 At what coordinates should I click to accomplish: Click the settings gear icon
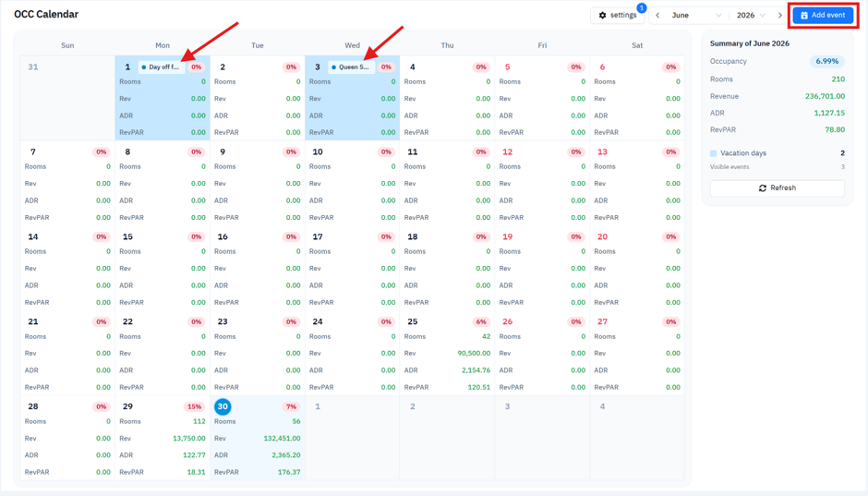tap(602, 16)
